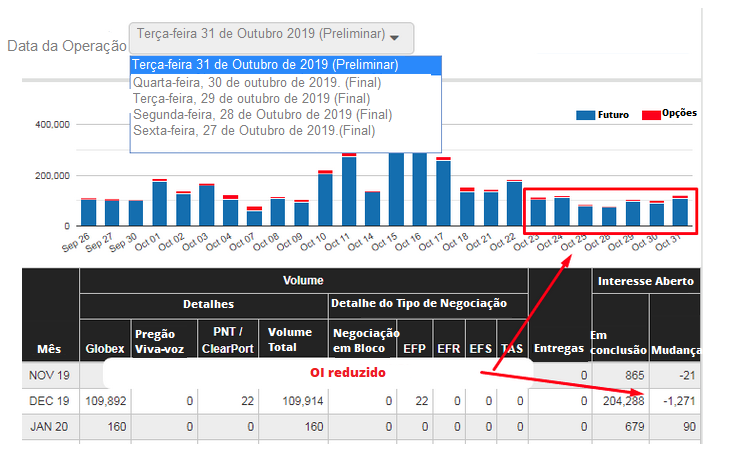Open the Data da Operação dropdown

[270, 36]
